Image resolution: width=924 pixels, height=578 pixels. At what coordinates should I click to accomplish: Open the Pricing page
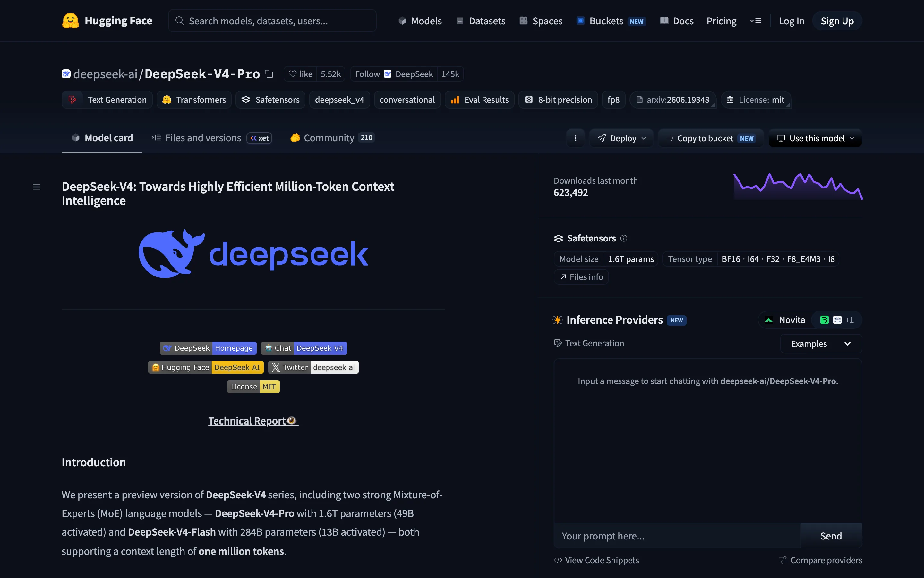point(721,21)
